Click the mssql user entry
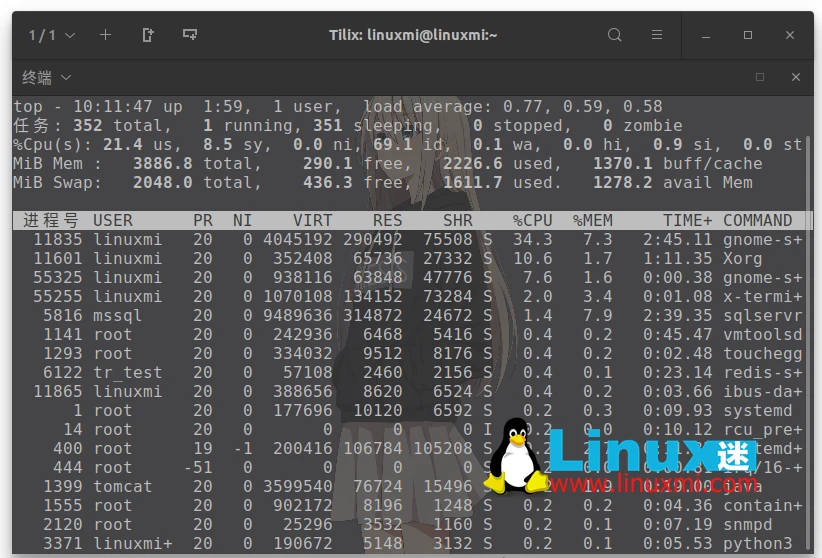Viewport: 822px width, 558px height. click(117, 316)
